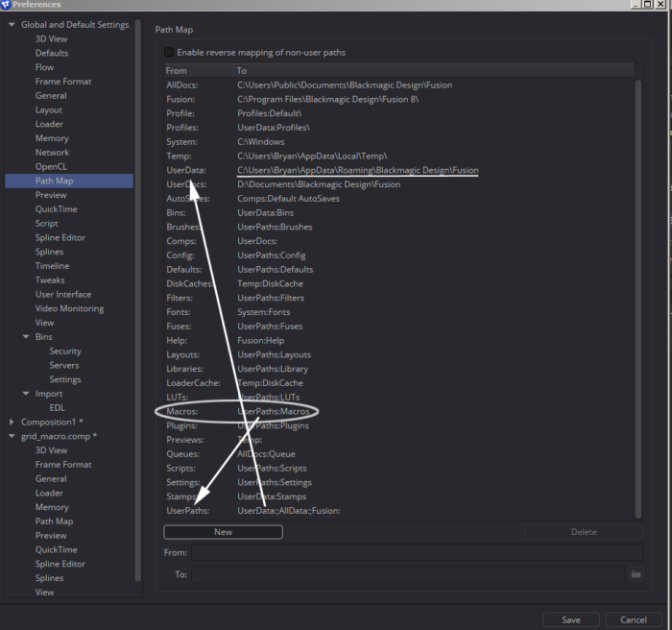Viewport: 672px width, 630px height.
Task: Open Settings under Bins
Action: pos(65,379)
